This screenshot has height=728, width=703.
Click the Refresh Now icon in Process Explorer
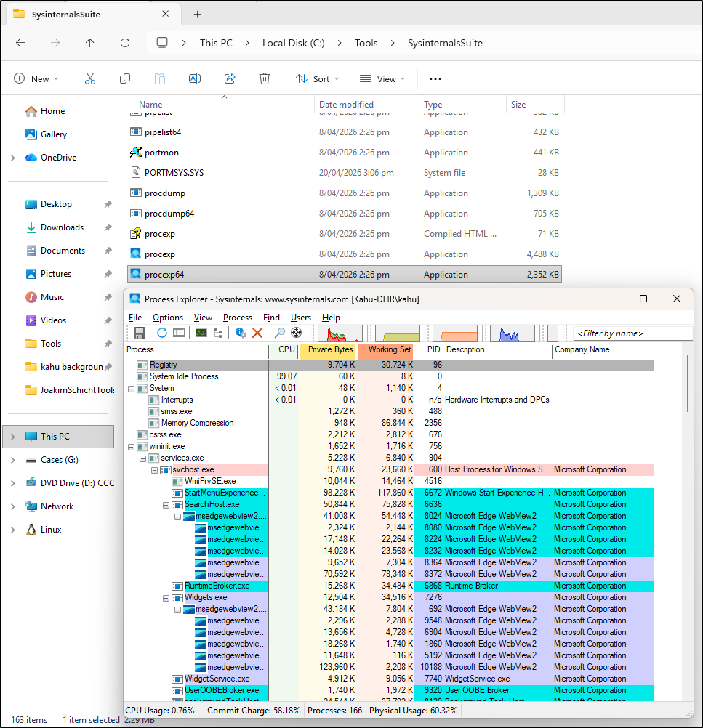[x=161, y=333]
